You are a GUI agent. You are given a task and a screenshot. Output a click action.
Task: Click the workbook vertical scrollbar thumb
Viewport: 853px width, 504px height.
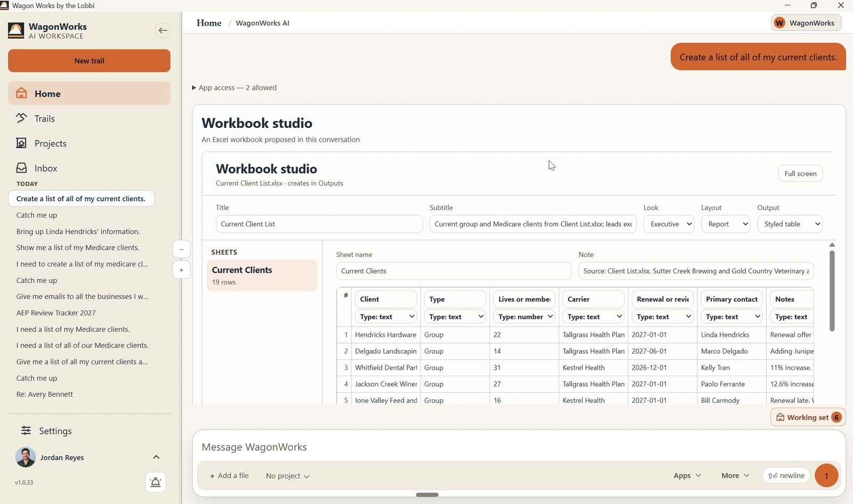pyautogui.click(x=832, y=291)
